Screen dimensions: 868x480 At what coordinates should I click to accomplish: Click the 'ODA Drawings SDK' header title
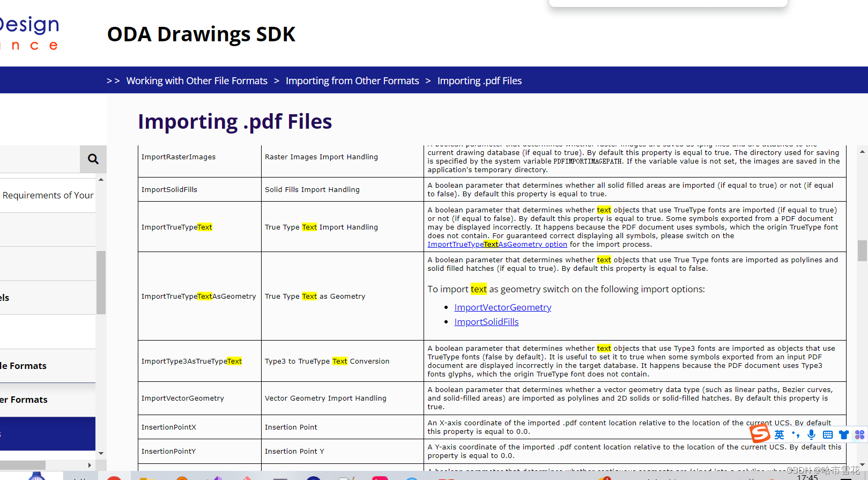click(201, 34)
